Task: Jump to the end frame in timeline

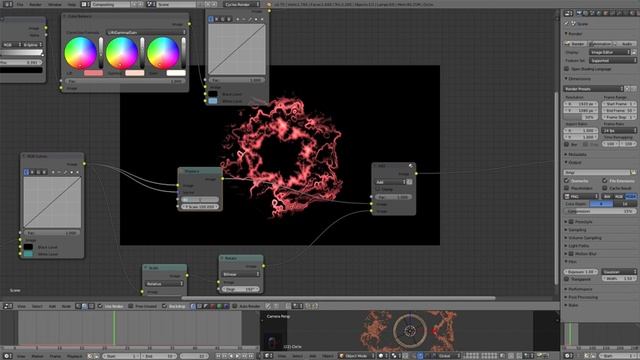Action: pos(251,356)
